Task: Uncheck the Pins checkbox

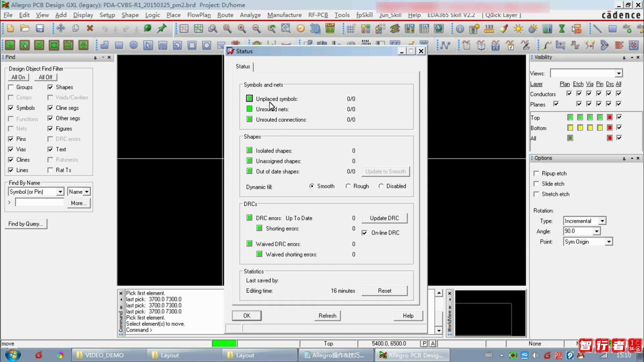Action: click(11, 139)
